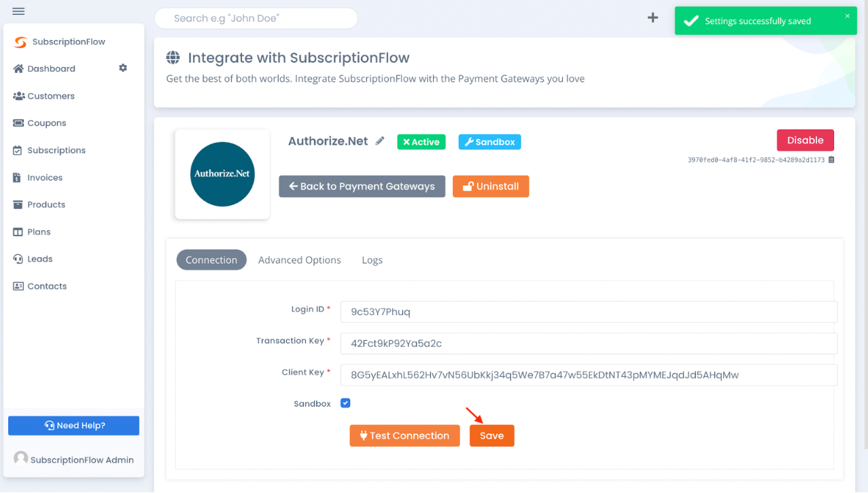Open the hamburger menu icon

[x=18, y=12]
